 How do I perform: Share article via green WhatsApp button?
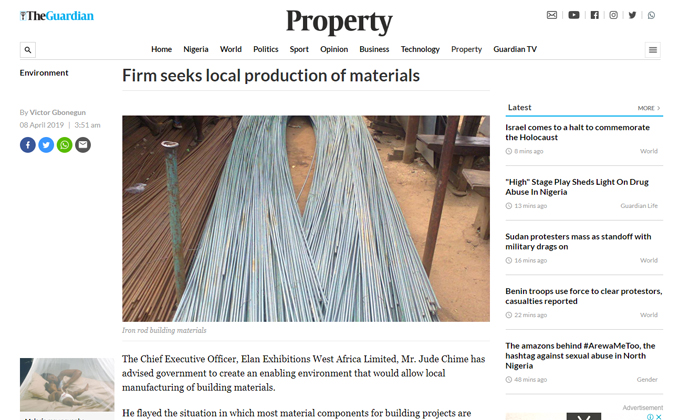click(65, 145)
